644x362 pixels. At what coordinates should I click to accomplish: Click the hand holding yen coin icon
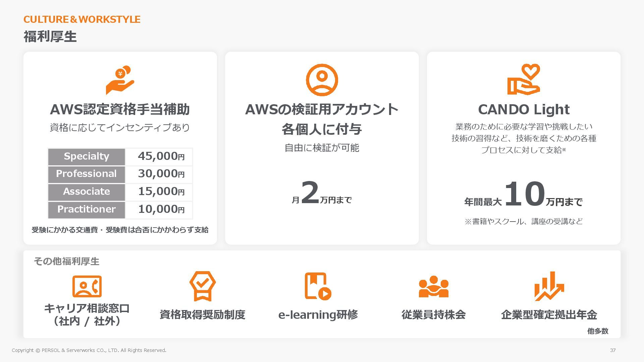tap(120, 80)
